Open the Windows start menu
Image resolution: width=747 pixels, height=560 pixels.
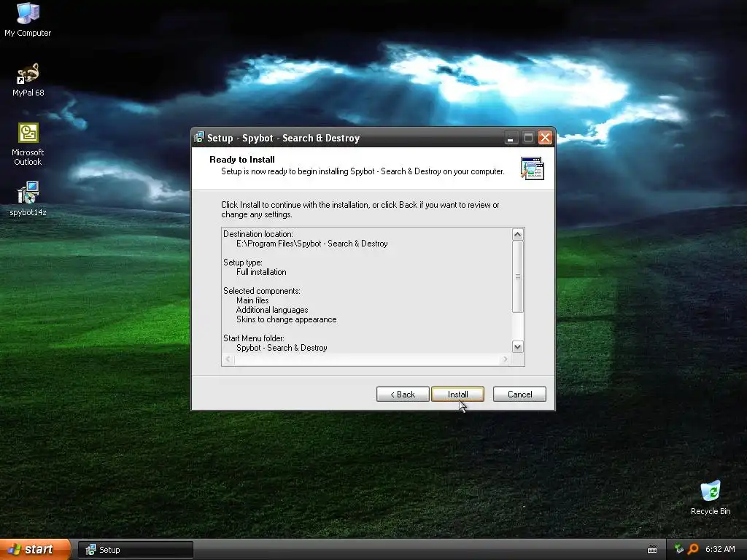click(x=35, y=549)
